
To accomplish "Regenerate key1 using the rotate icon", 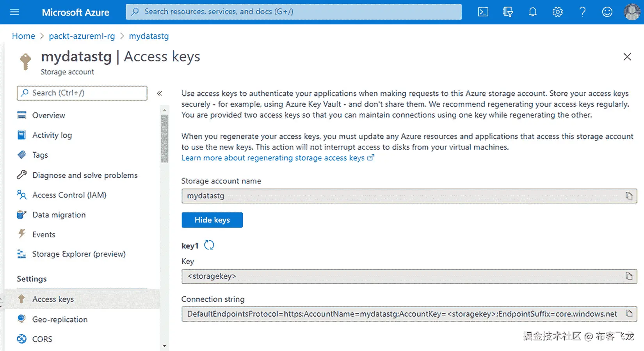I will click(209, 245).
